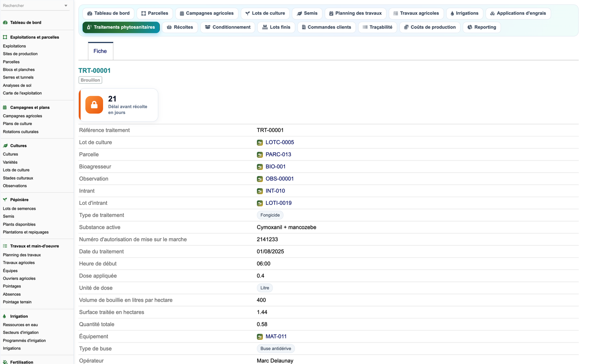This screenshot has height=364, width=589.
Task: Click the Conditionnement tab box icon
Action: [x=208, y=27]
